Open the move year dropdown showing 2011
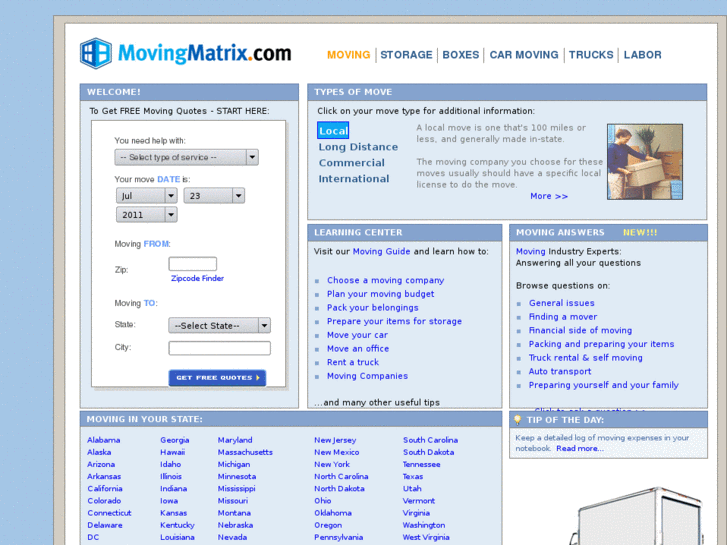 pyautogui.click(x=147, y=215)
